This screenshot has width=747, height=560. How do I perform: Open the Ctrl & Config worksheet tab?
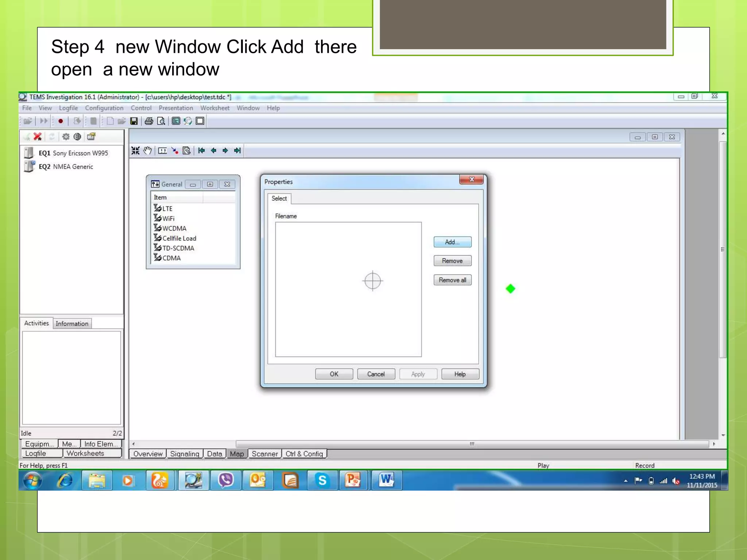(x=304, y=454)
